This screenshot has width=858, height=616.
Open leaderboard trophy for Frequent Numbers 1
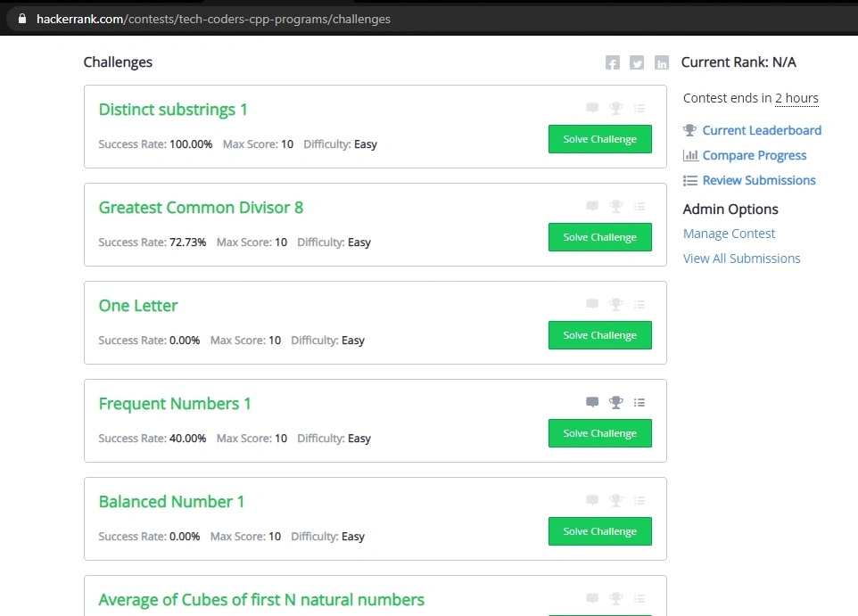[615, 402]
